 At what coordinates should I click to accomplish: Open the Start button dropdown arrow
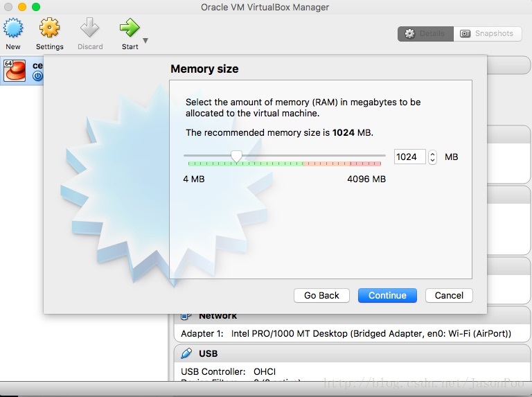pos(145,41)
